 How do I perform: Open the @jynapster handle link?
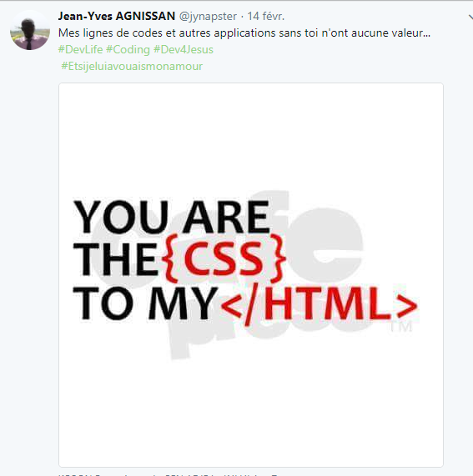(208, 17)
